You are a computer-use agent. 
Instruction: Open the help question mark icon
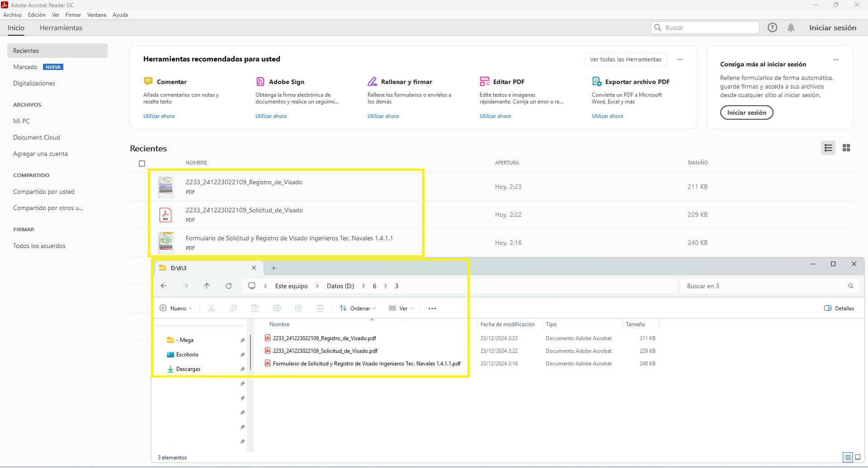click(772, 28)
